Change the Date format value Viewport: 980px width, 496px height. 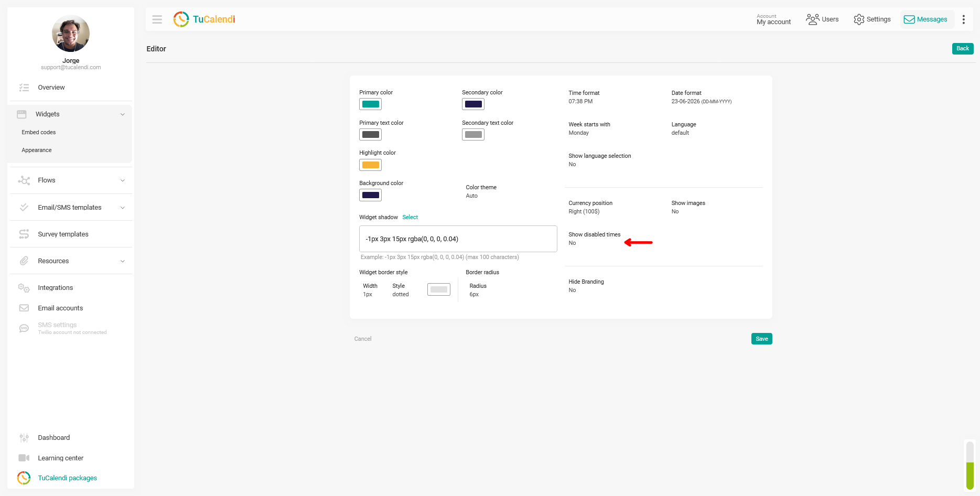(702, 102)
